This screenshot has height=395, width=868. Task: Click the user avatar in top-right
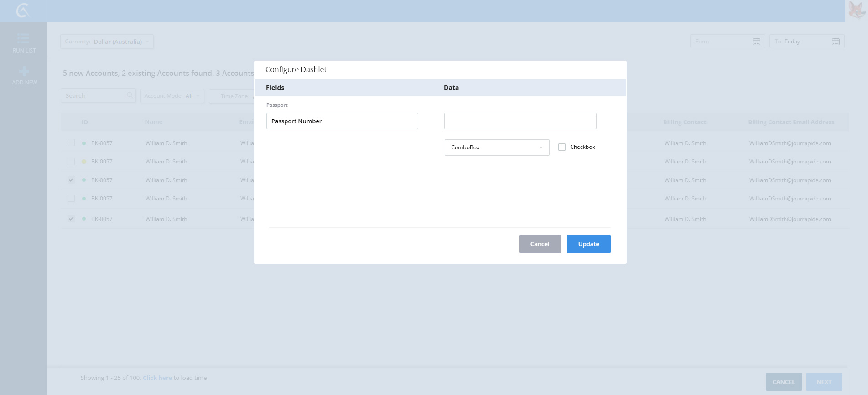tap(857, 11)
